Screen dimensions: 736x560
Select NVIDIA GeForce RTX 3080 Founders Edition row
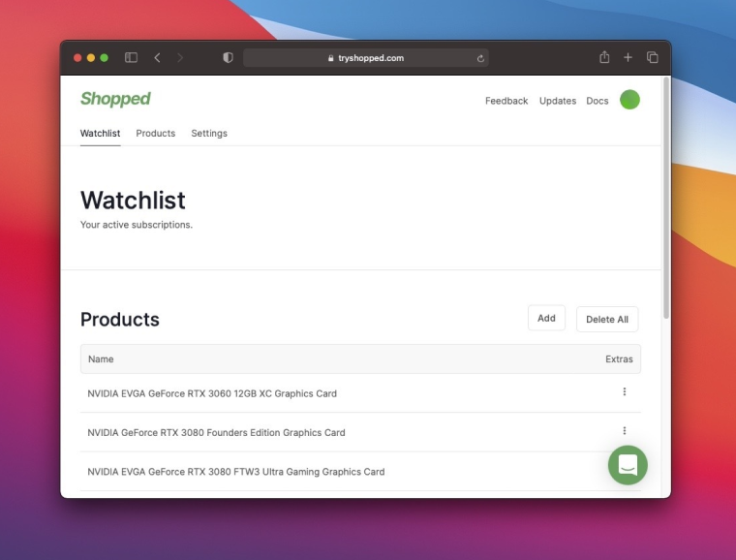point(360,432)
